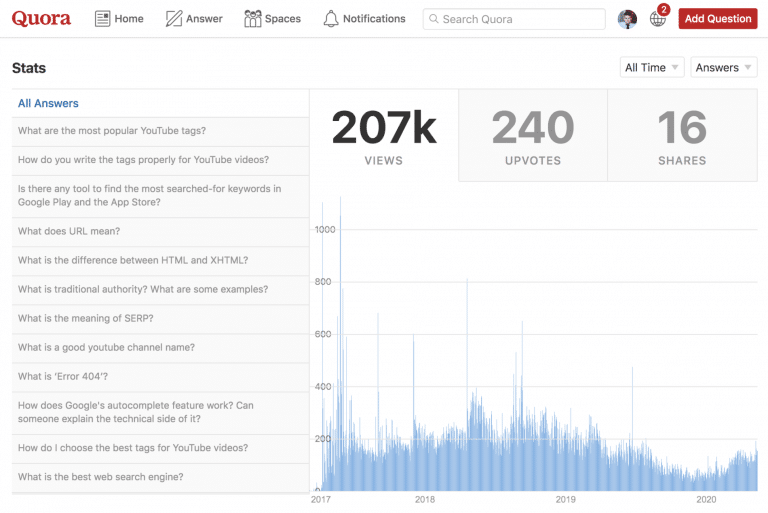The height and width of the screenshot is (513, 768).
Task: Focus the Search Quora field
Action: 514,19
